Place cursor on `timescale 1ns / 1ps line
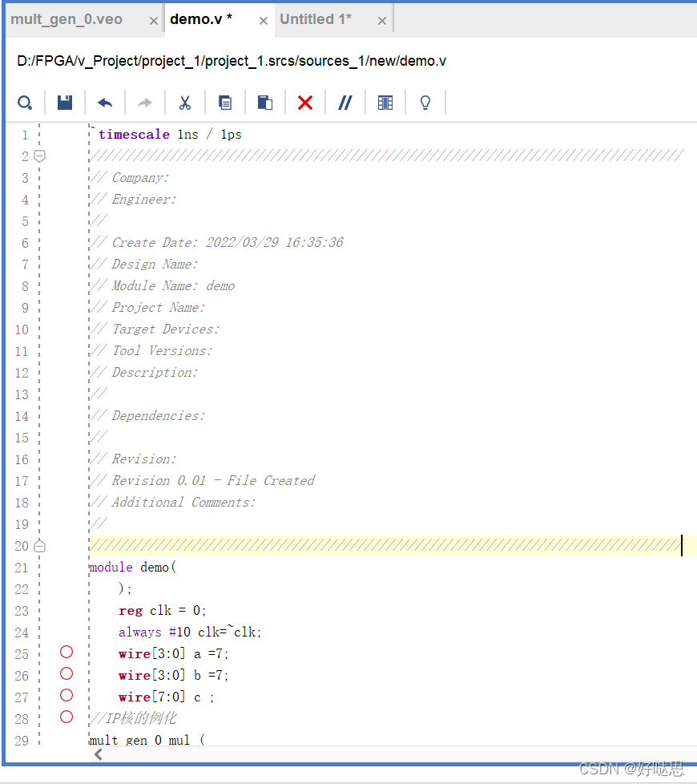 [x=166, y=135]
